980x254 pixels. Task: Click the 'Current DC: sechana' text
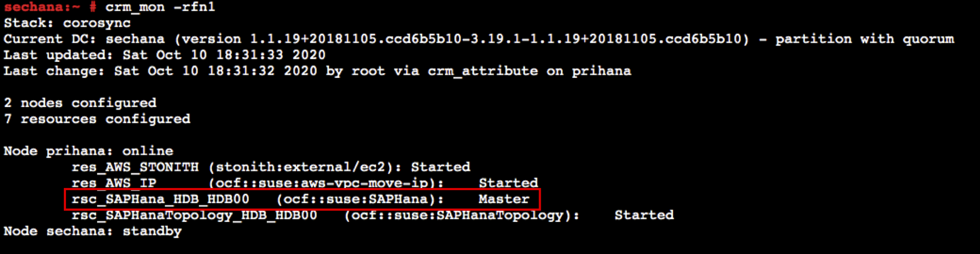84,39
